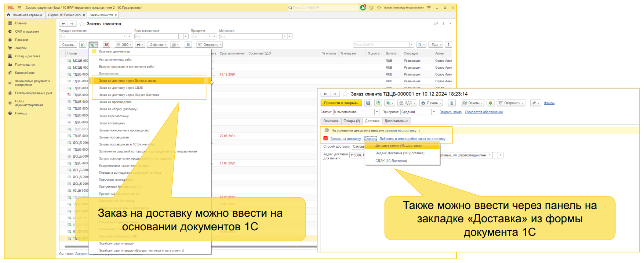Open Текущее состояние filter dropdown arrow
This screenshot has height=263, width=644.
coord(124,36)
